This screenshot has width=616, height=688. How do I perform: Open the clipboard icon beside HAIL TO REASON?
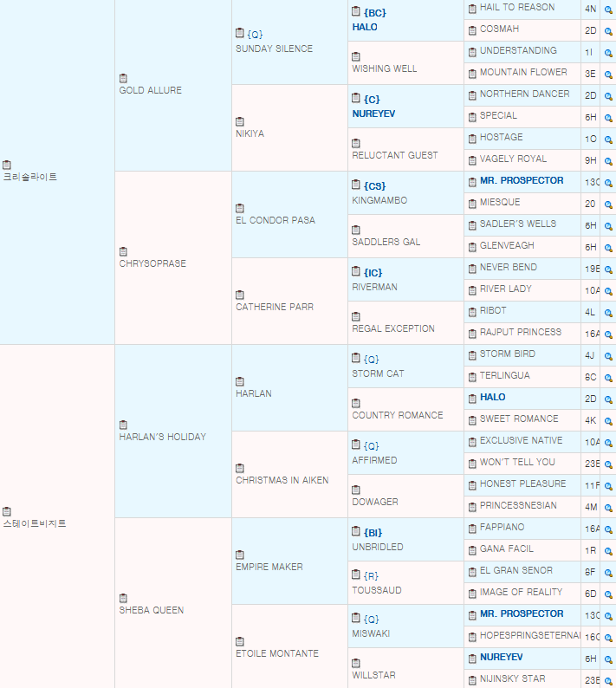(x=472, y=8)
